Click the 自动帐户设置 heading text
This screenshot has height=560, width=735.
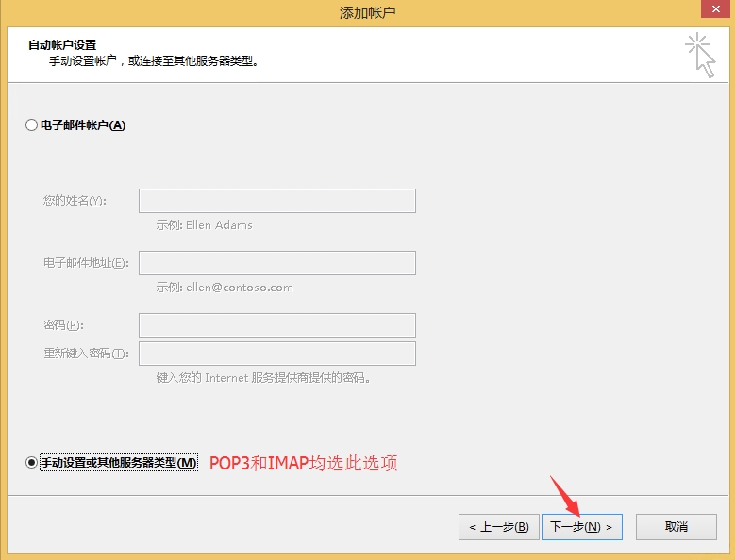click(62, 45)
